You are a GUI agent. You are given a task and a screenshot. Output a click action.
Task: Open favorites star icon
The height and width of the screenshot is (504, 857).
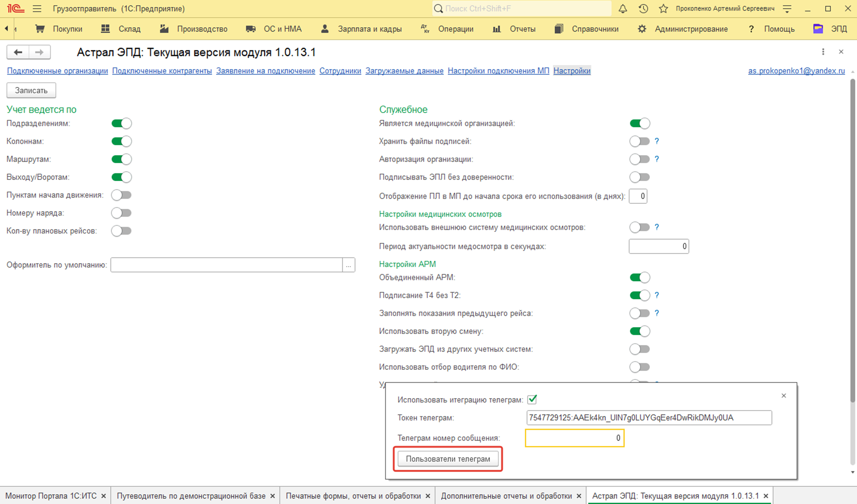tap(664, 8)
